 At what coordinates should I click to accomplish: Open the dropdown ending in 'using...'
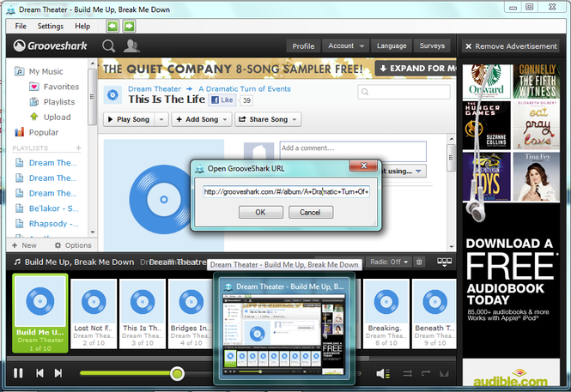point(403,171)
